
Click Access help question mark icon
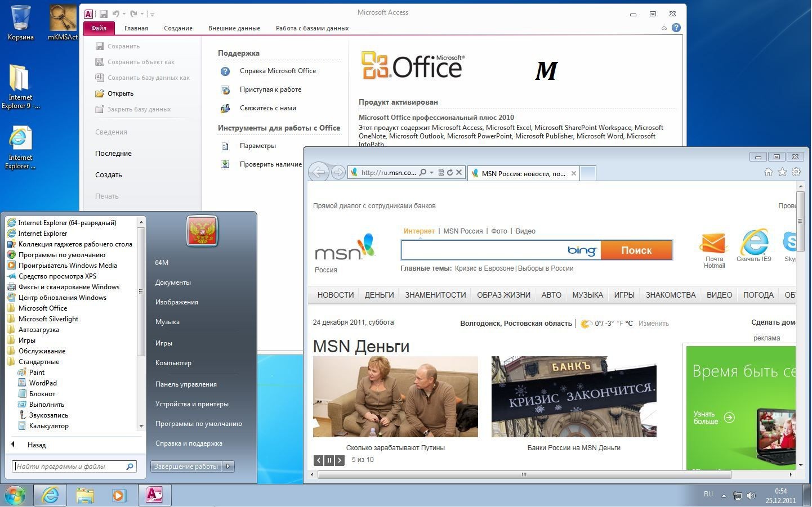click(676, 28)
